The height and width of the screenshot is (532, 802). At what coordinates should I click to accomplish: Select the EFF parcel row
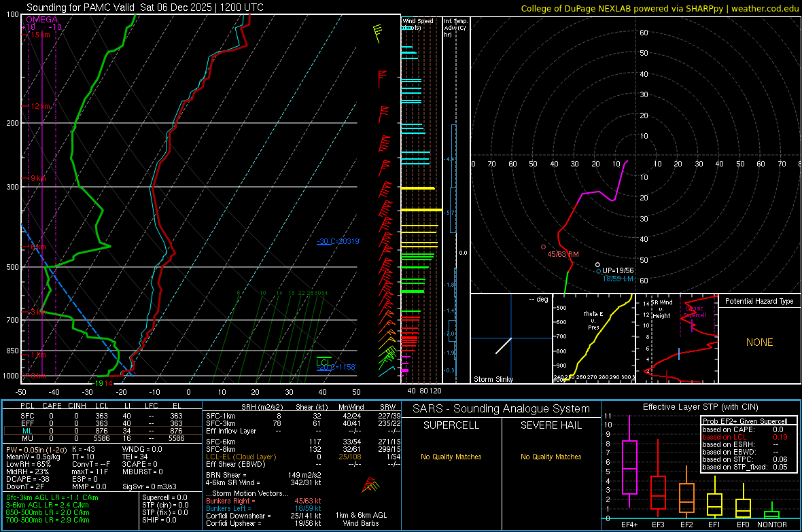102,423
